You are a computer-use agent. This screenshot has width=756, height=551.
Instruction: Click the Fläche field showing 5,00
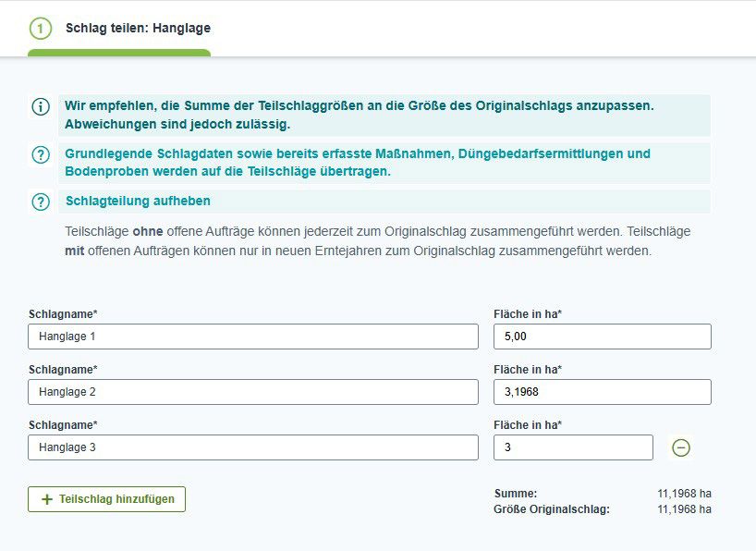603,337
